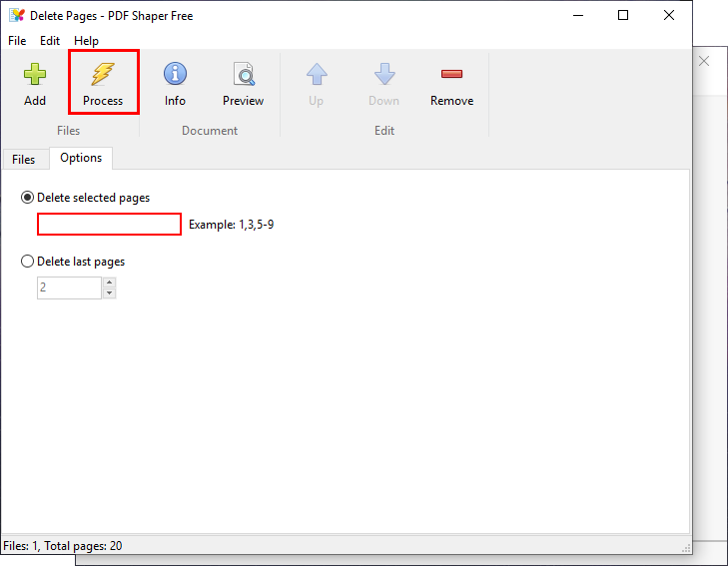Click the PDF Shaper app icon in title bar
The height and width of the screenshot is (566, 728).
[17, 15]
